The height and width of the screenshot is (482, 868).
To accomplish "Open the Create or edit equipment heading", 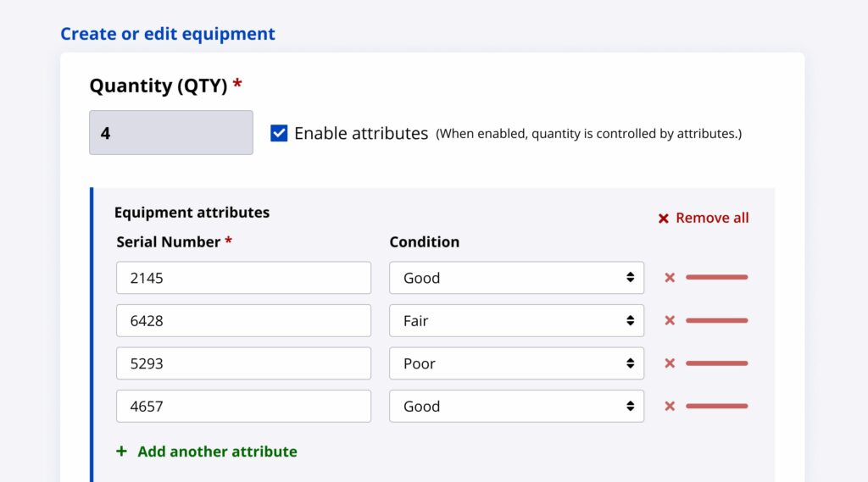I will click(x=168, y=34).
